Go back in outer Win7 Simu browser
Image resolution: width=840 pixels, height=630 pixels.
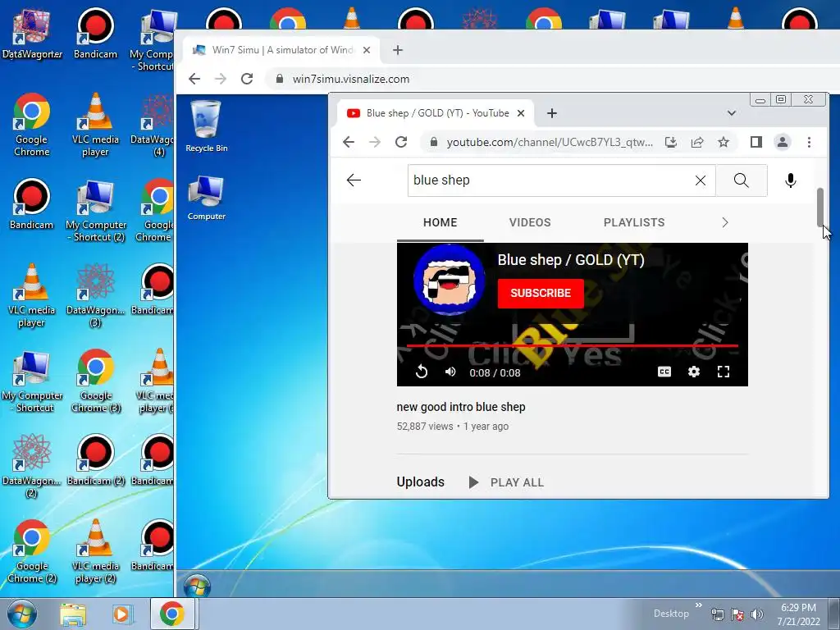(194, 79)
